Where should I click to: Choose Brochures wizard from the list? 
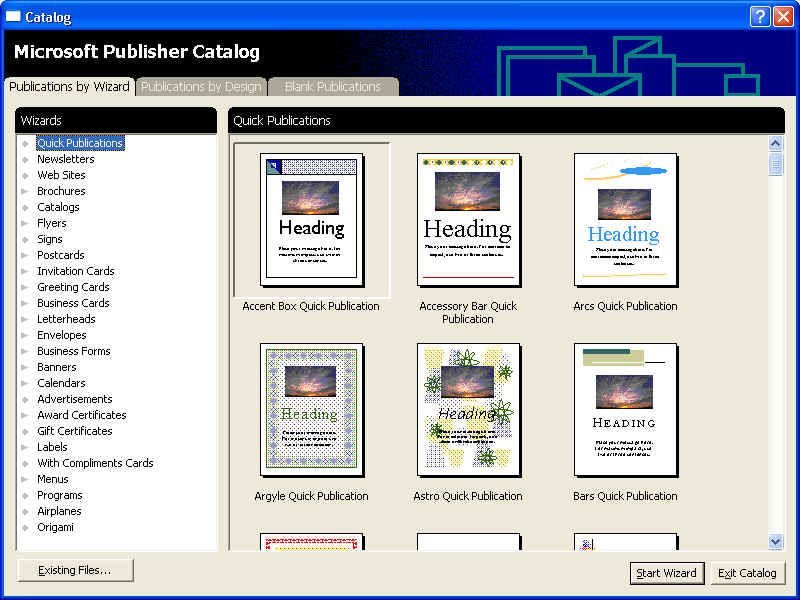pos(61,191)
